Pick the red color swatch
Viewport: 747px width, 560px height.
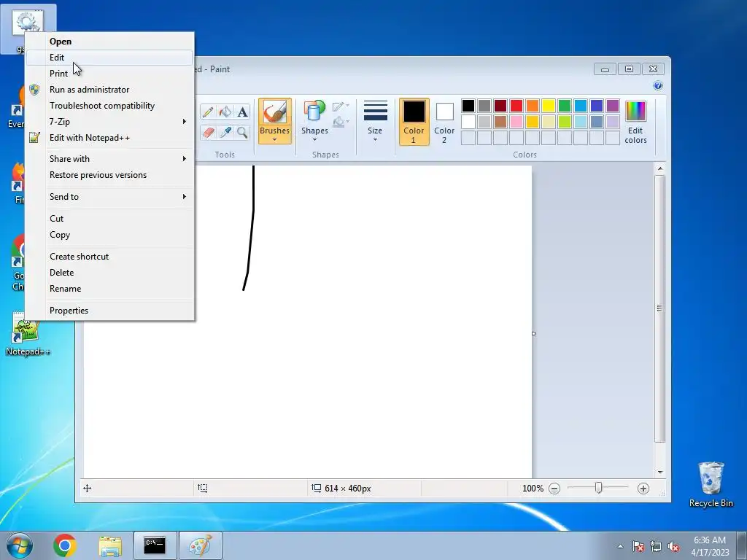coord(516,106)
